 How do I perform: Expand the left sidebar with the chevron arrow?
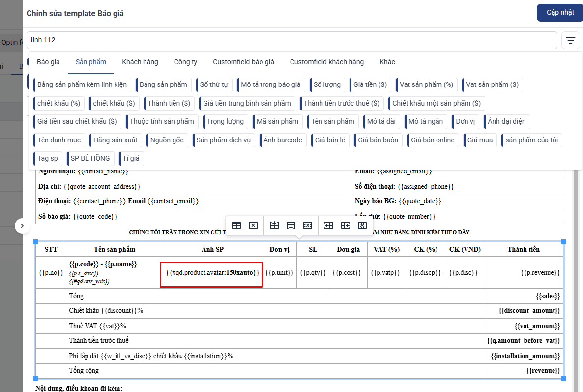pyautogui.click(x=22, y=226)
